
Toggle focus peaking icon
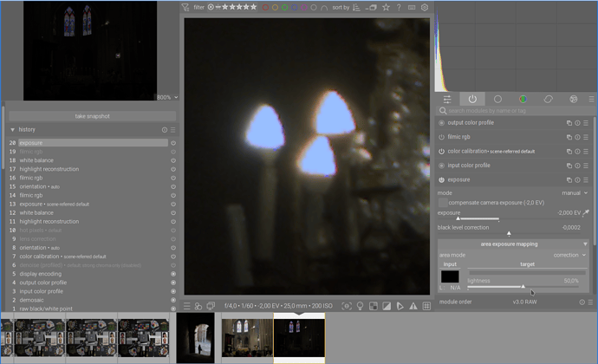[347, 306]
